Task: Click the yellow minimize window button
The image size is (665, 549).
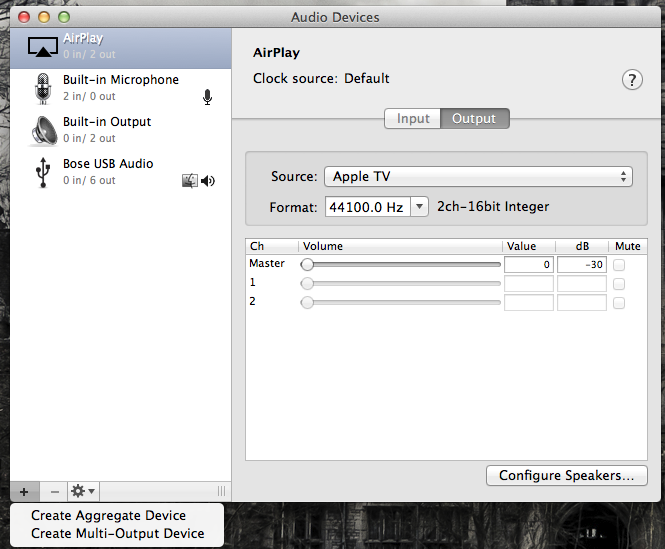Action: click(44, 17)
